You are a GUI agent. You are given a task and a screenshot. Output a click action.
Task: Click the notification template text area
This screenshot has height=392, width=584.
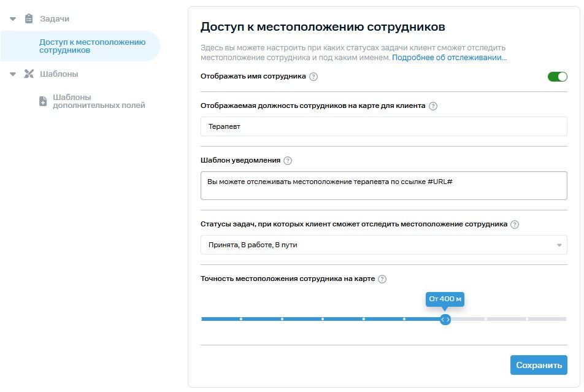point(383,185)
